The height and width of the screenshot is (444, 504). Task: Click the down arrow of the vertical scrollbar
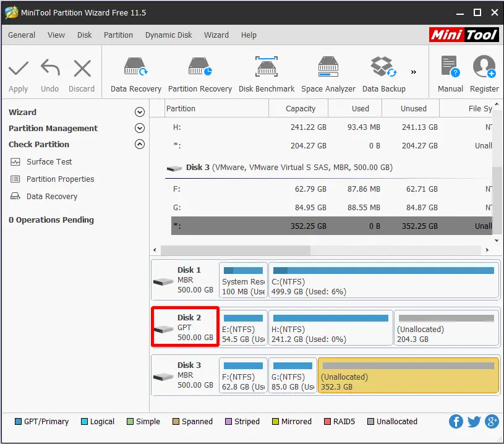pyautogui.click(x=497, y=241)
